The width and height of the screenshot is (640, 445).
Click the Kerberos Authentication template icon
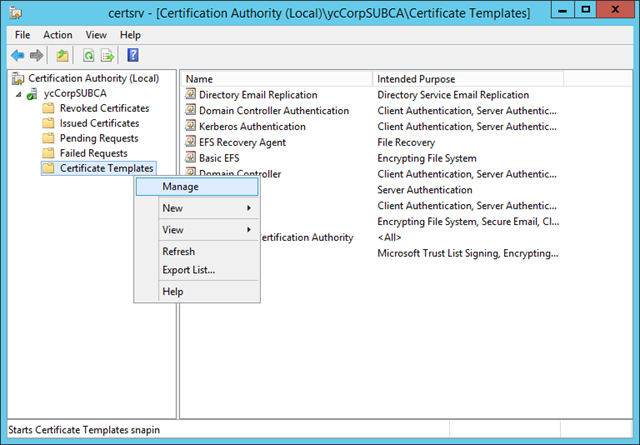click(x=191, y=126)
